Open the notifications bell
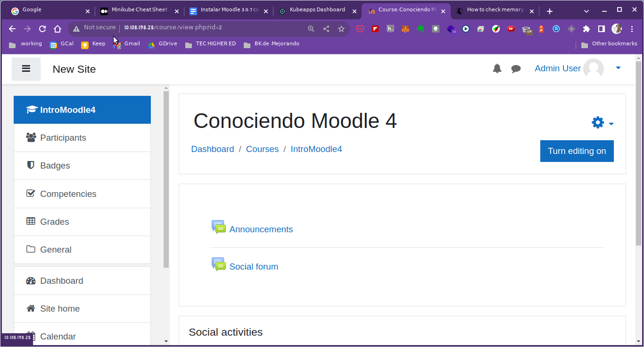The image size is (644, 347). [497, 69]
